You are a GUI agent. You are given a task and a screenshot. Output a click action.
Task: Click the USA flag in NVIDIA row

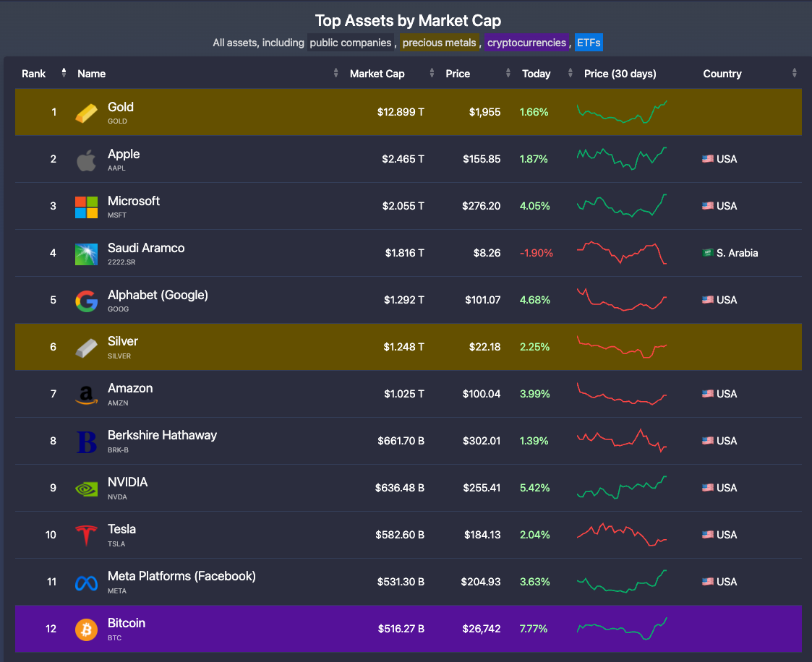pyautogui.click(x=707, y=488)
